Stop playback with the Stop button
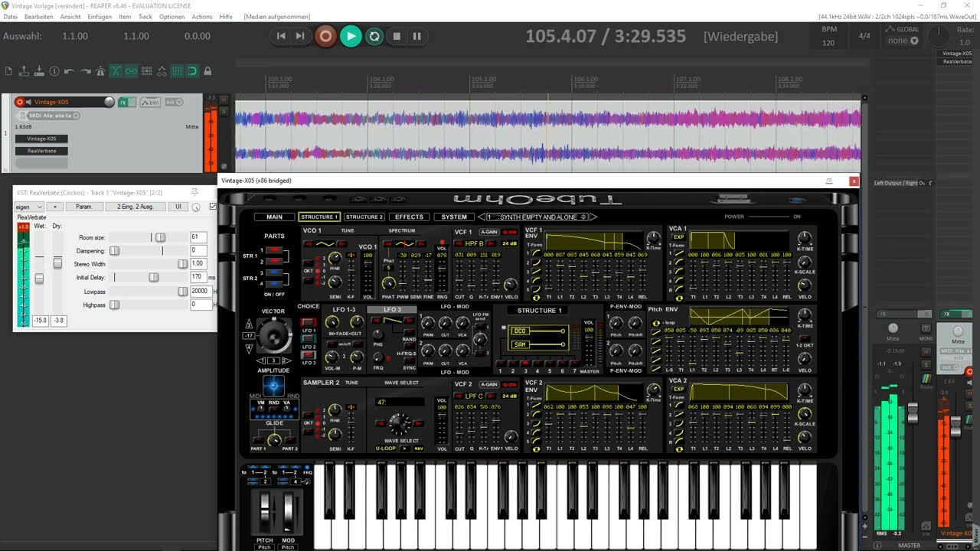The image size is (980, 551). (x=397, y=36)
